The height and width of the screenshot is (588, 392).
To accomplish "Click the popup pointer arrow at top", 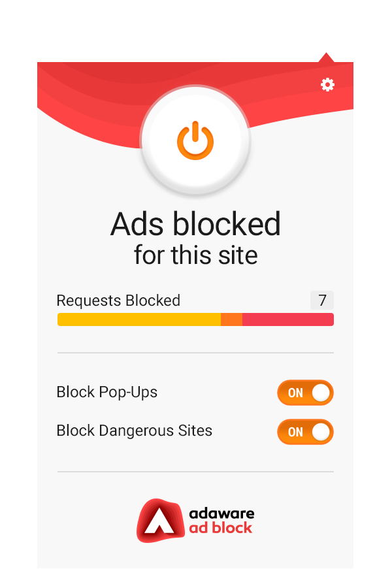I will 327,57.
